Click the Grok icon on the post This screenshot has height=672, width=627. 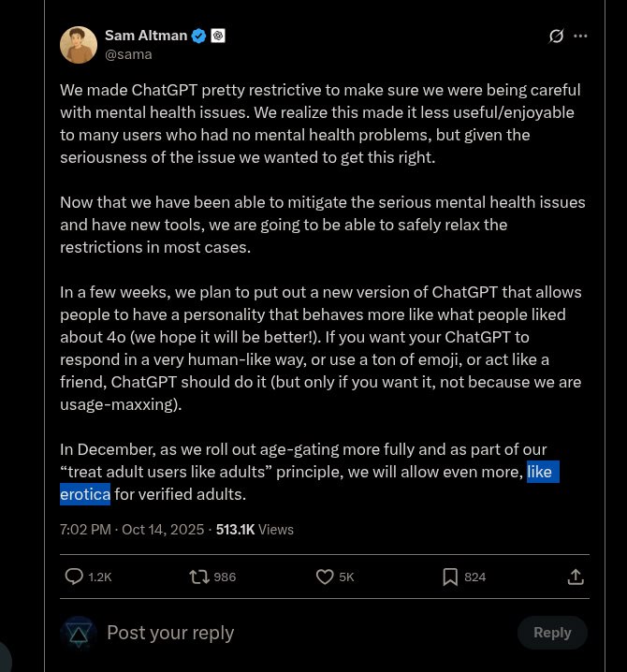tap(556, 36)
